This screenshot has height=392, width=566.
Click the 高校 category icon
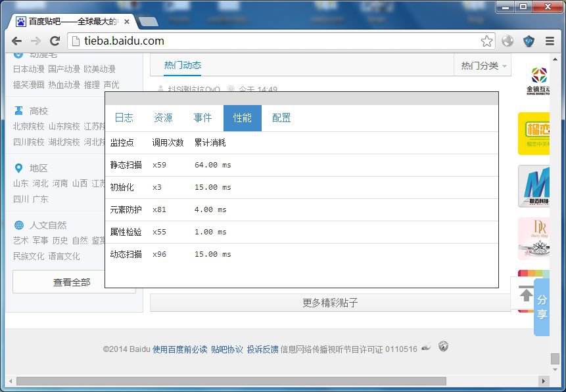pyautogui.click(x=18, y=111)
